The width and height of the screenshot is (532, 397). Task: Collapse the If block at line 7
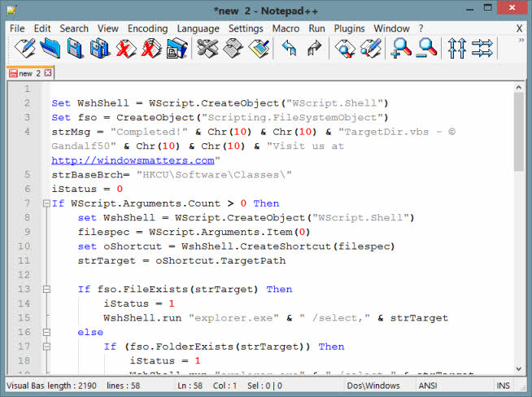pyautogui.click(x=46, y=203)
